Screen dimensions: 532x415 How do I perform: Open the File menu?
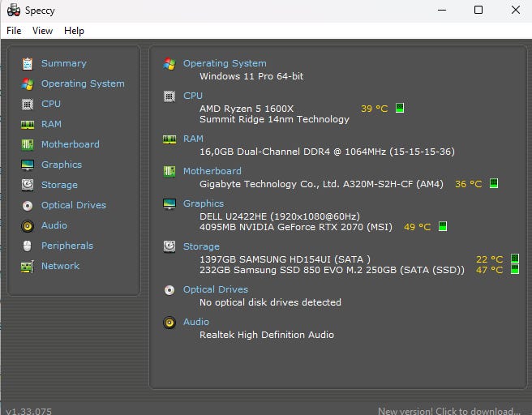click(x=14, y=31)
